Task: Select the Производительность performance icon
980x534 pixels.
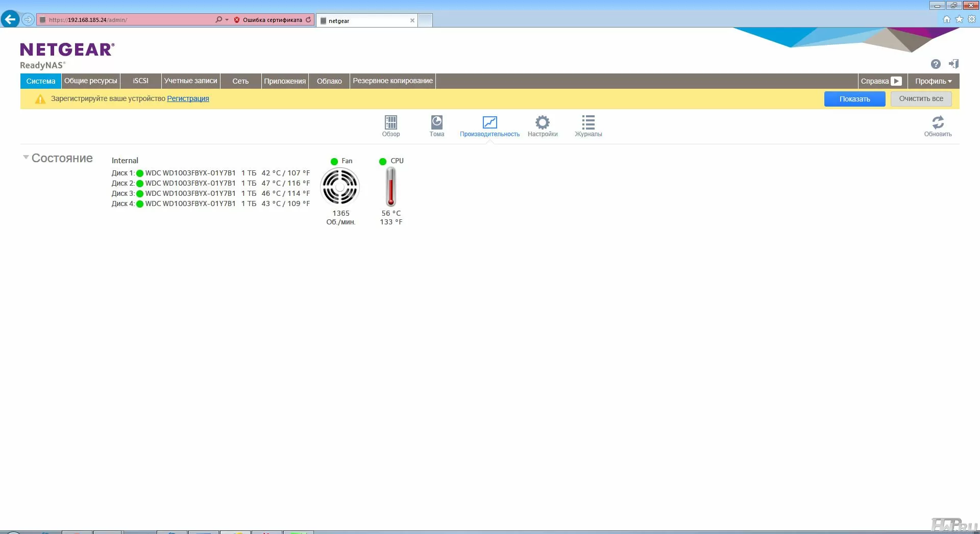Action: point(489,125)
